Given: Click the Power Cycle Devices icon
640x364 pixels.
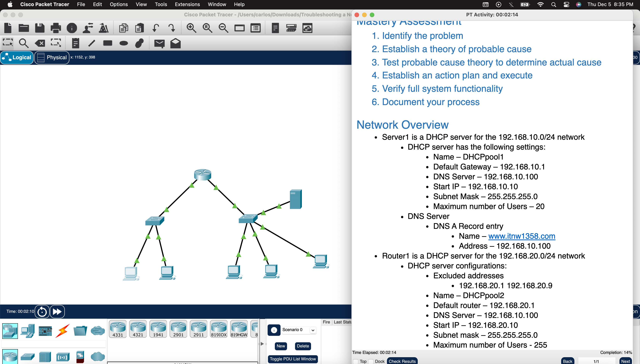Looking at the screenshot, I should [42, 311].
